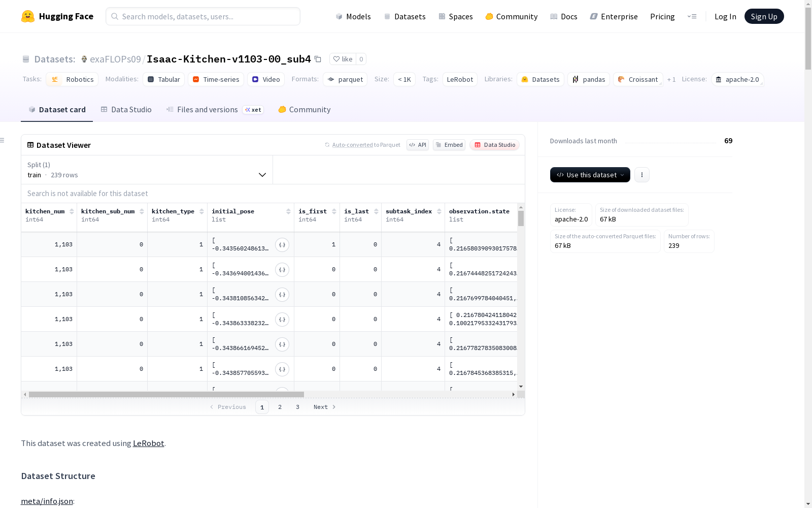
Task: Open the Files and versions tab
Action: pos(215,110)
